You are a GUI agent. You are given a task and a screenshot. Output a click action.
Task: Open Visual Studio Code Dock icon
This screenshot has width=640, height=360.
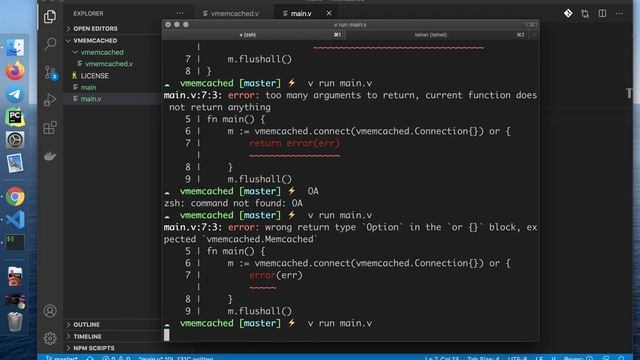coord(15,220)
